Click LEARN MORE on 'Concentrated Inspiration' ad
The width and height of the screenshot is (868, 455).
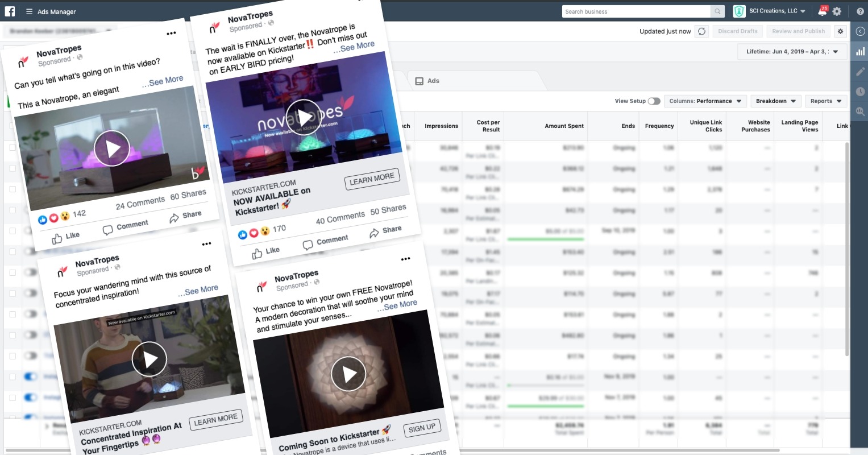point(216,419)
